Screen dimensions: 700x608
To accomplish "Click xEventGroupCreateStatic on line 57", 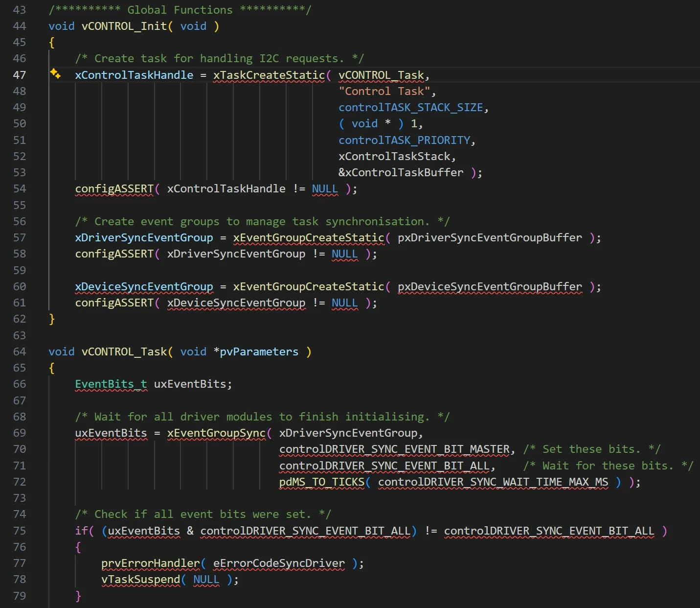I will tap(309, 237).
